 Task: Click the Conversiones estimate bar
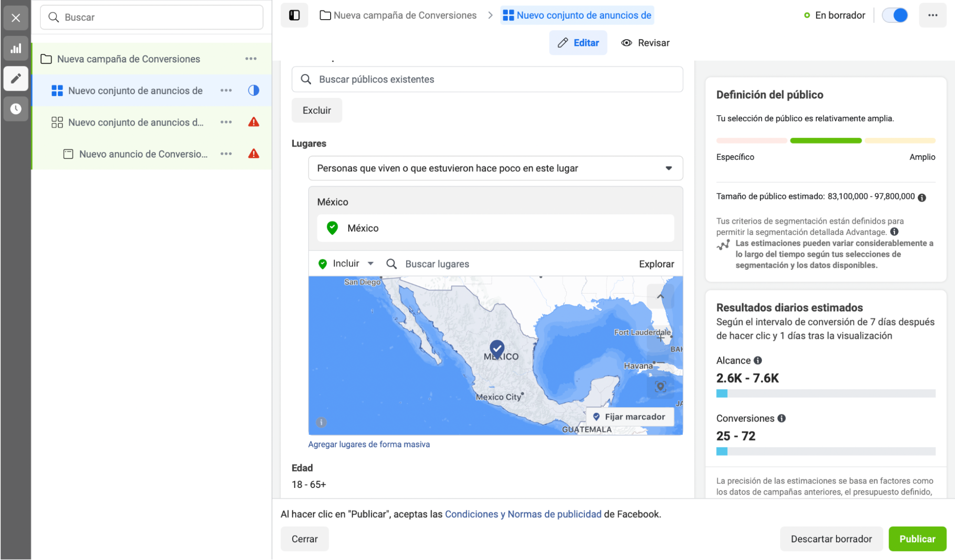826,452
